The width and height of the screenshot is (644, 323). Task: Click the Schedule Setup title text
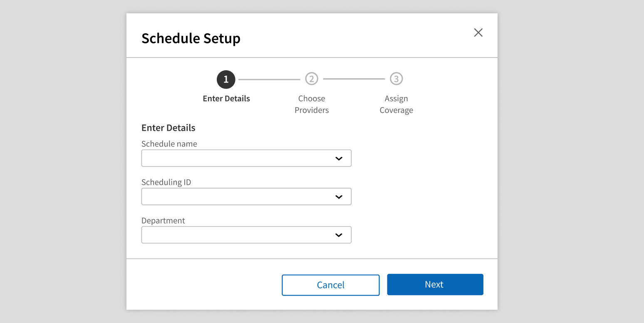191,38
